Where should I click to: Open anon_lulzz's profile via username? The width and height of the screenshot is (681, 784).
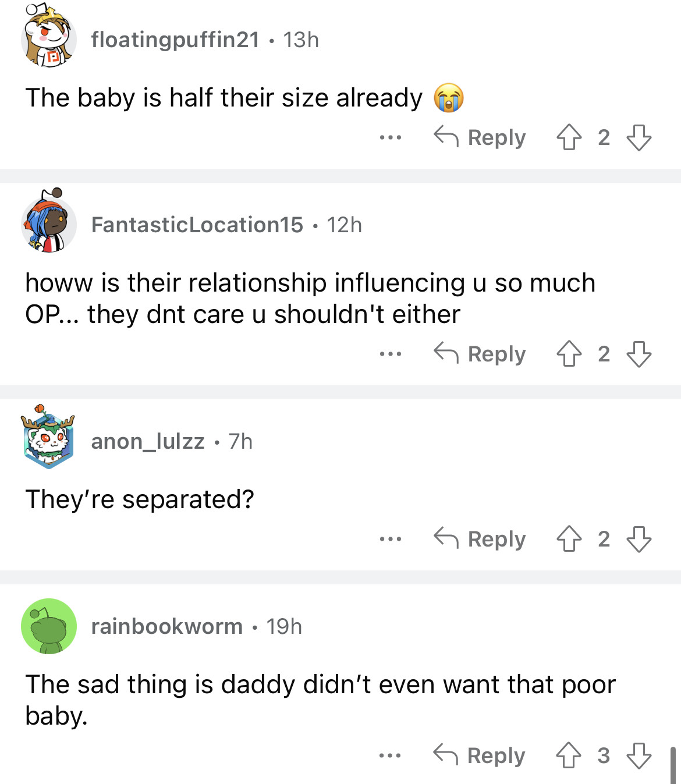coord(148,441)
